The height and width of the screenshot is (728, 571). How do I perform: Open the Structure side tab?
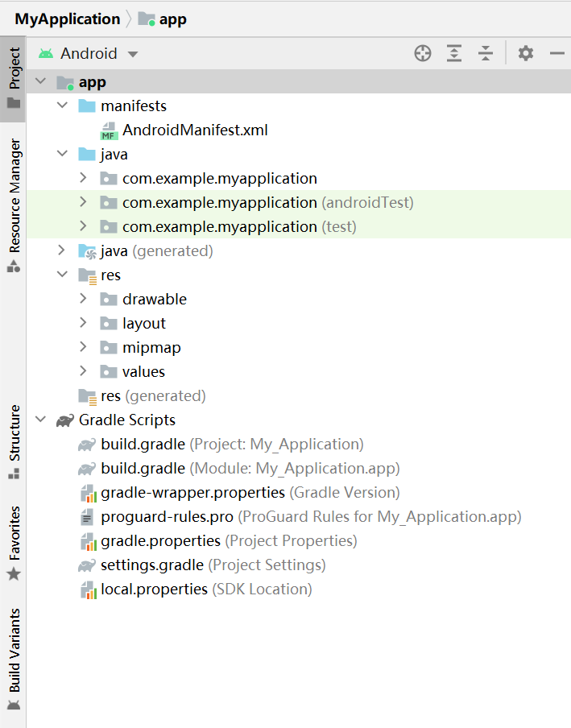(14, 441)
